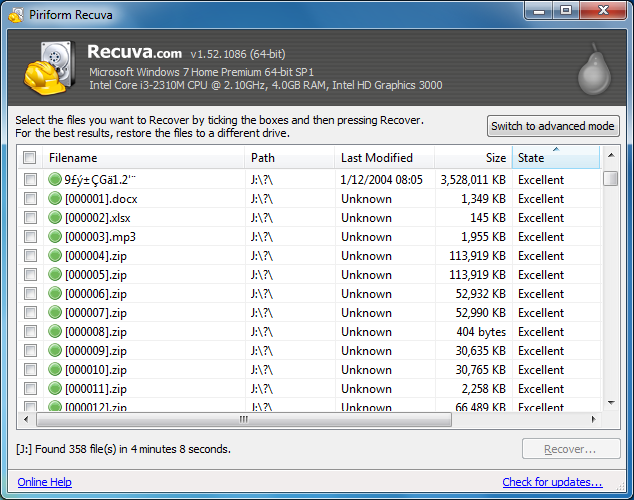Tick checkbox for [000011].zip

pyautogui.click(x=30, y=388)
